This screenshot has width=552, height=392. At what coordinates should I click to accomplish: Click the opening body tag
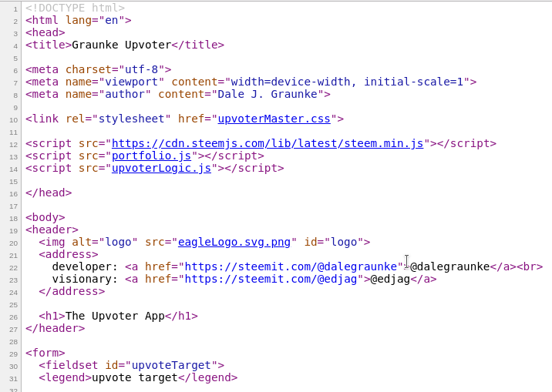[x=45, y=217]
